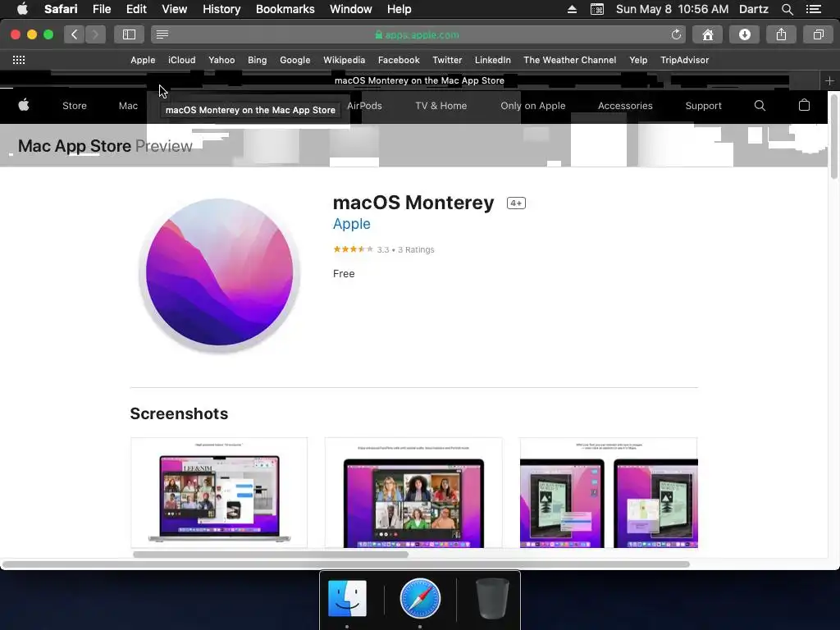Open the TripAdvisor bookmark
This screenshot has height=630, width=840.
[685, 60]
